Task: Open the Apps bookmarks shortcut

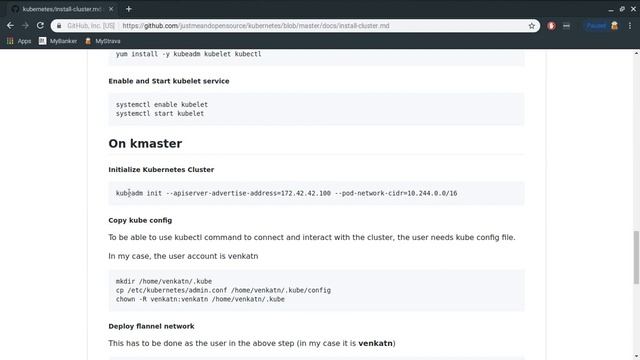Action: (19, 41)
